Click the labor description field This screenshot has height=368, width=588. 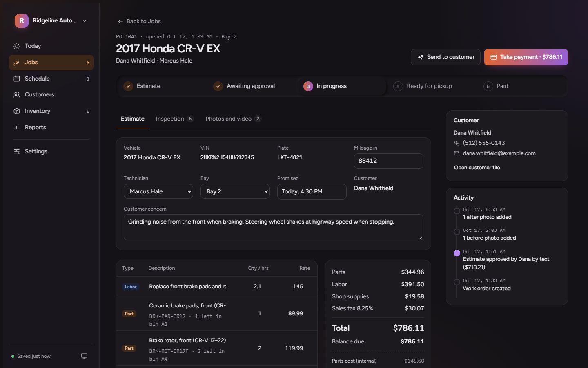point(187,287)
